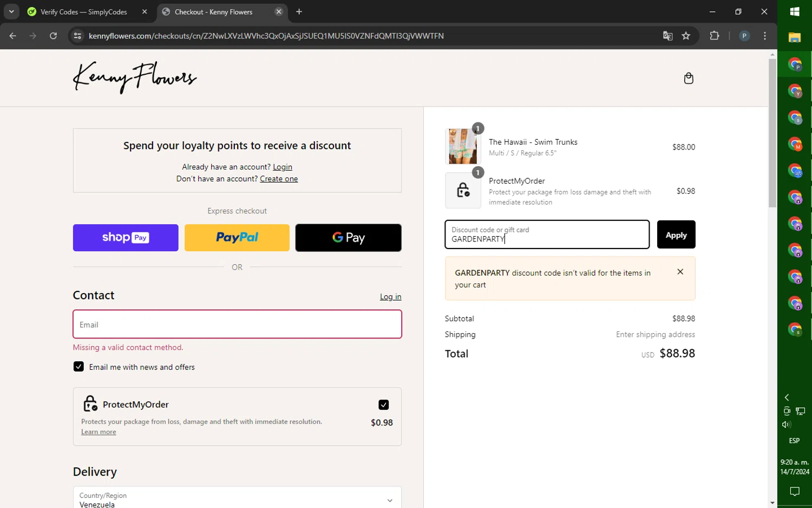Open the volume speaker tray icon

[x=787, y=425]
